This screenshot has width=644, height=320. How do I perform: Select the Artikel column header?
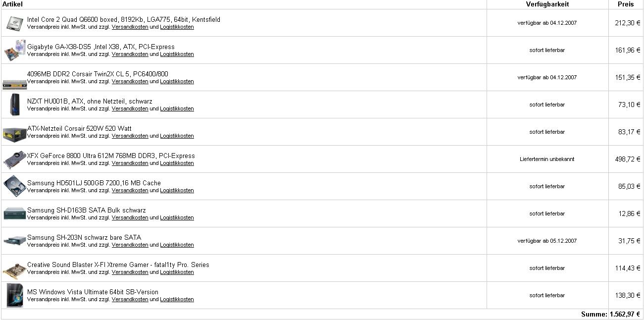tap(12, 4)
